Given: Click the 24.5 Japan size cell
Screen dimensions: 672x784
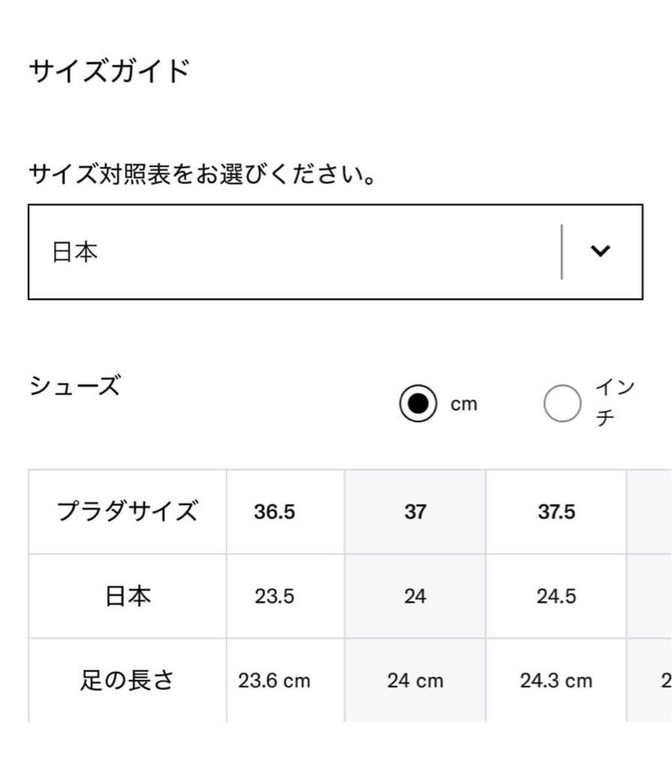Looking at the screenshot, I should point(556,596).
